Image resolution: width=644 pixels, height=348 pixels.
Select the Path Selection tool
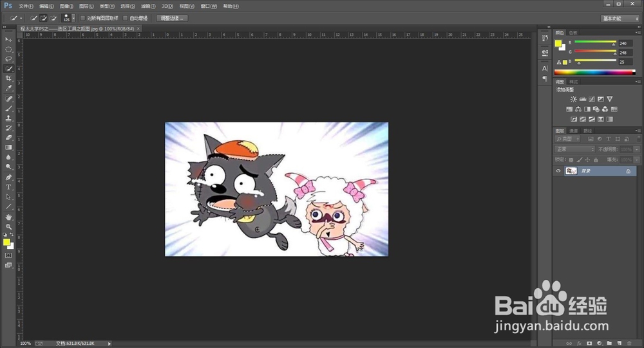pos(8,197)
